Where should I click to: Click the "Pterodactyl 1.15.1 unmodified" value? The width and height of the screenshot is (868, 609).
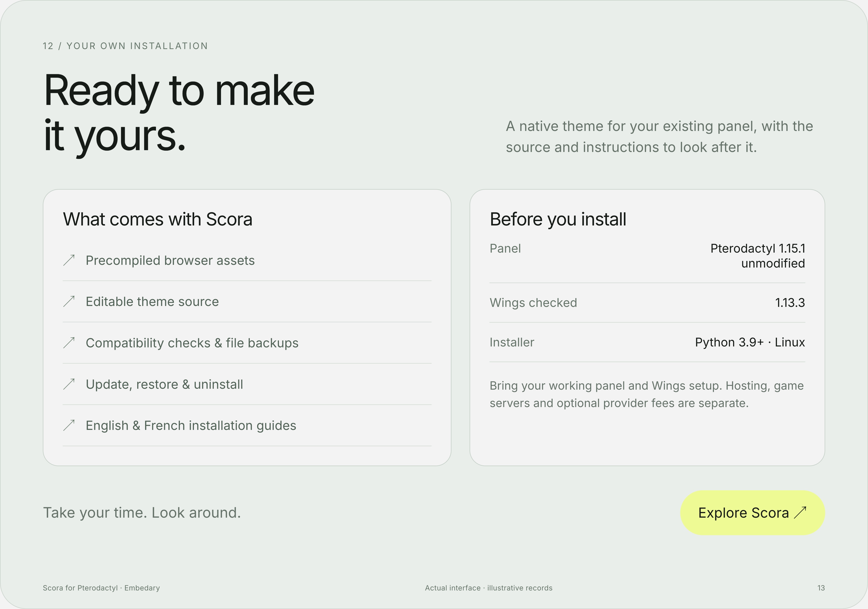tap(758, 256)
